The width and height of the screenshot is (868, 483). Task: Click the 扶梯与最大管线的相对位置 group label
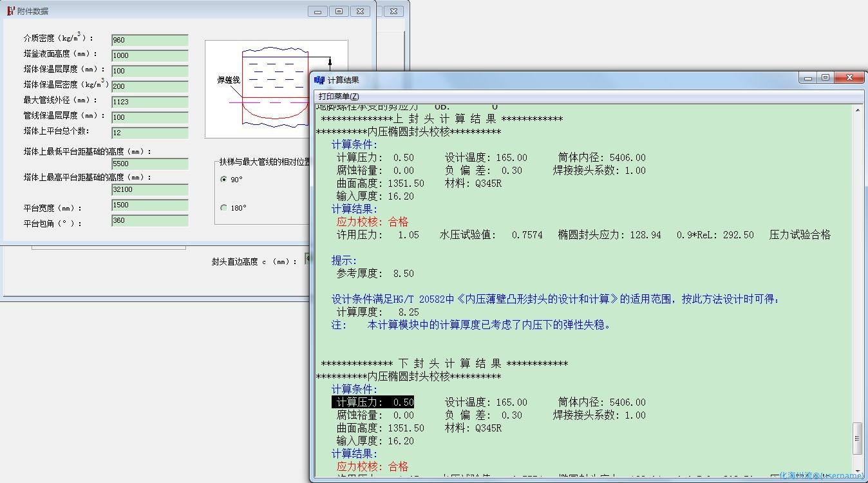point(264,162)
